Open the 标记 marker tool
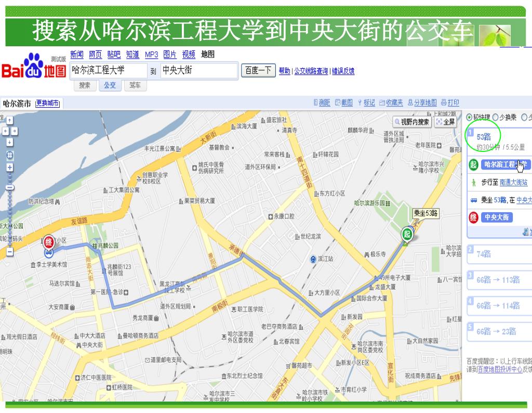The width and height of the screenshot is (532, 413). (366, 102)
